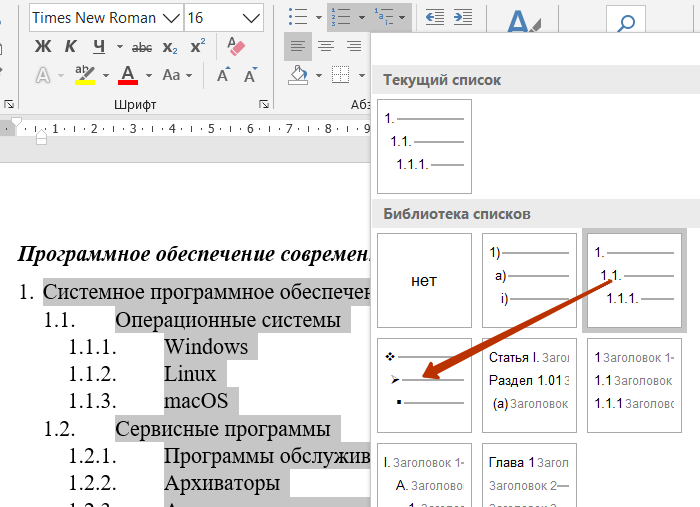Click the first-line indent marker on ruler

[17, 122]
